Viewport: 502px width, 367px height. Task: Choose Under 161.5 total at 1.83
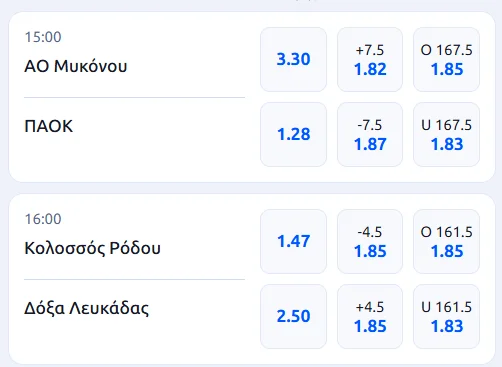(447, 316)
